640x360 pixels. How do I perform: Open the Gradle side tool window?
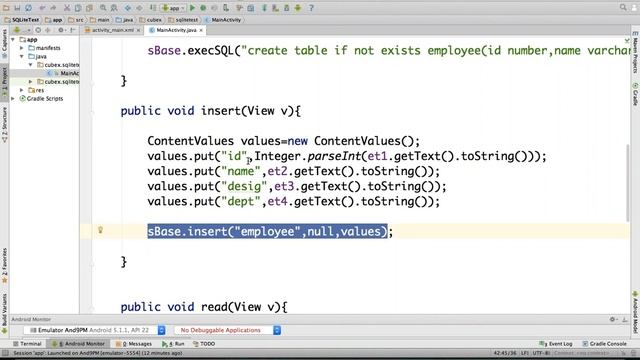(636, 94)
